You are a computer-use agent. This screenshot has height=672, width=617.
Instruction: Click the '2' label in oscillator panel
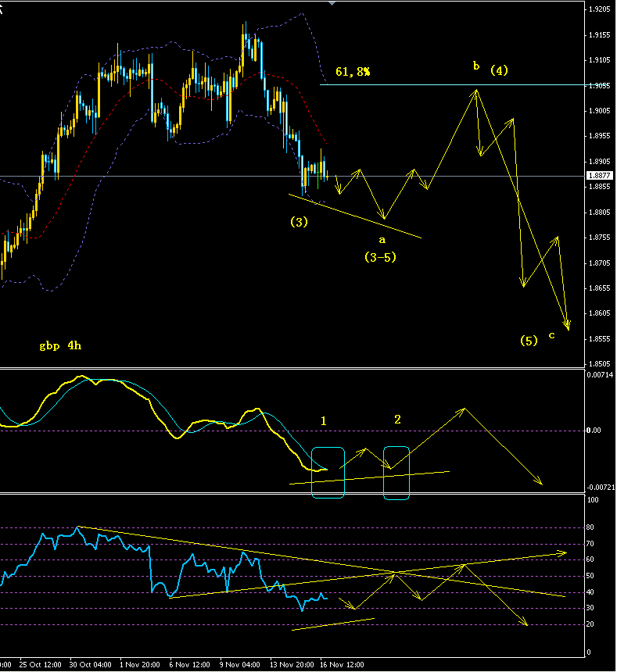[397, 419]
